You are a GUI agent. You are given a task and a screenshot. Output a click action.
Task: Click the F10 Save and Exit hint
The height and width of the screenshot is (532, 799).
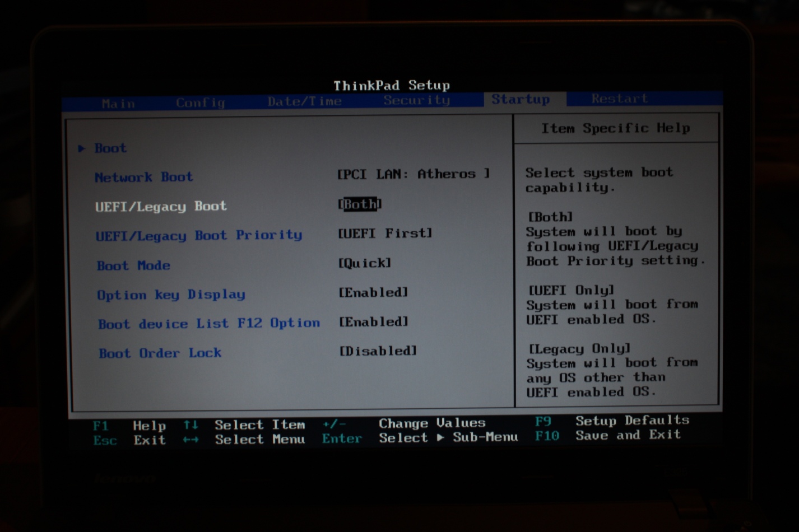click(608, 435)
